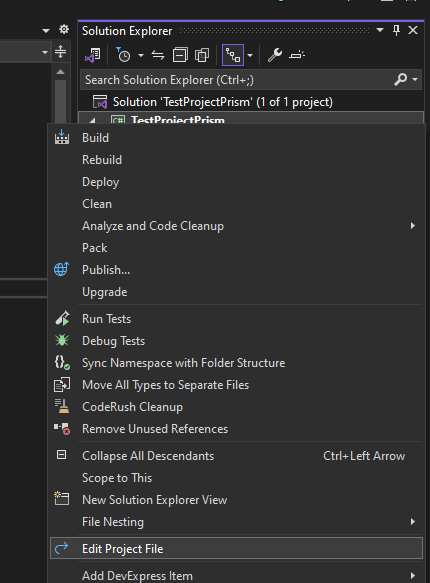The image size is (430, 583).
Task: Toggle the Show All Files icon
Action: point(202,55)
